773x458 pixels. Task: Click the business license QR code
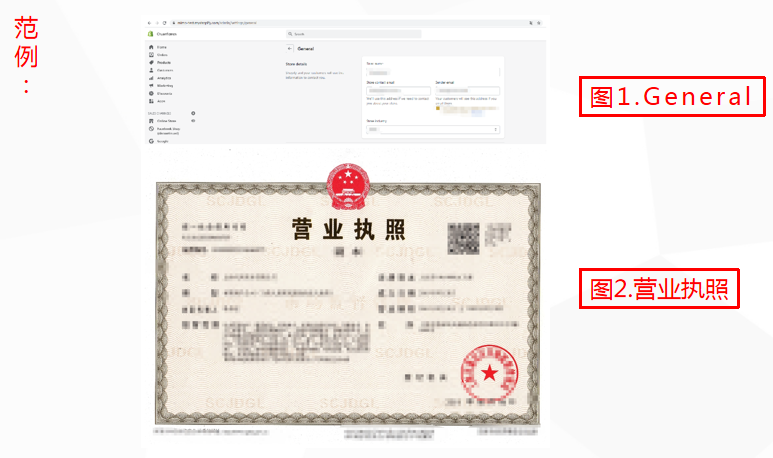pyautogui.click(x=463, y=239)
